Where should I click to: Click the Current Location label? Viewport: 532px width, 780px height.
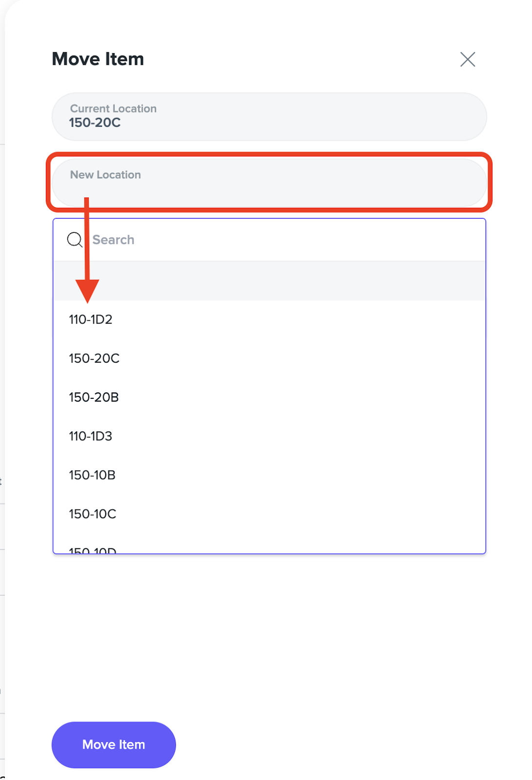(113, 108)
